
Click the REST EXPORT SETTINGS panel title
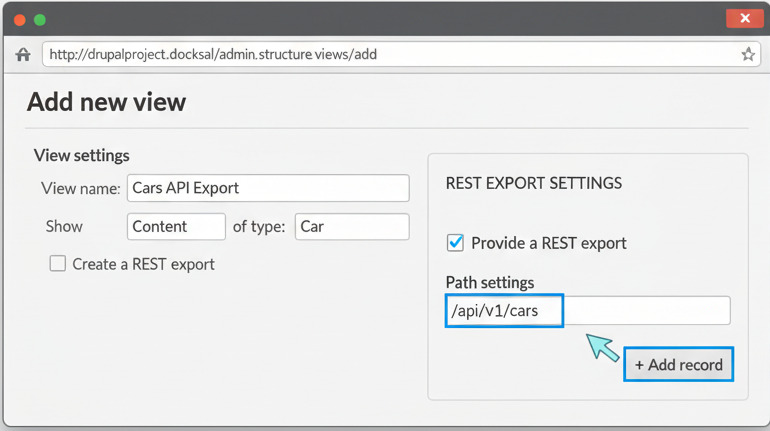point(533,184)
